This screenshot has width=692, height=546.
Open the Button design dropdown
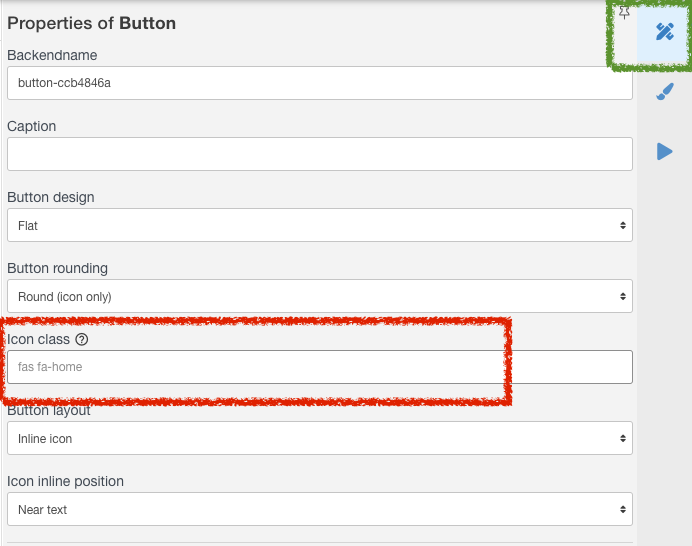click(320, 226)
